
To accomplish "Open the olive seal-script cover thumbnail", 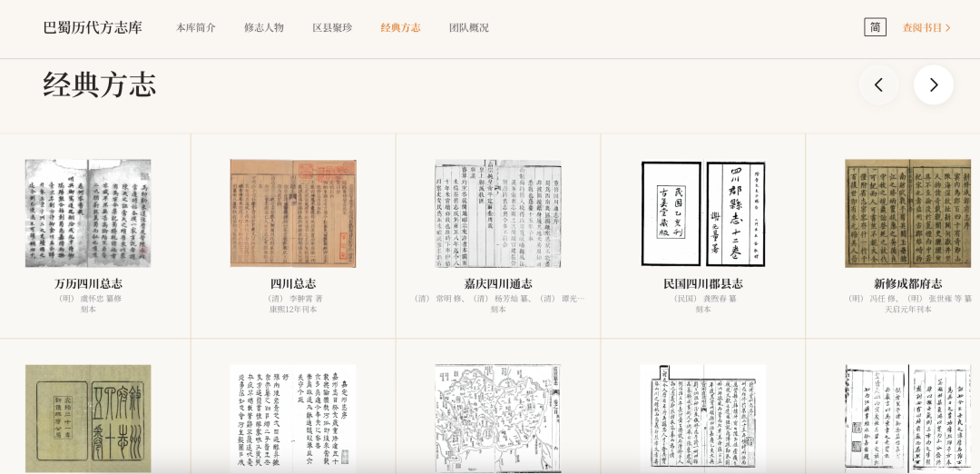I will (x=88, y=419).
